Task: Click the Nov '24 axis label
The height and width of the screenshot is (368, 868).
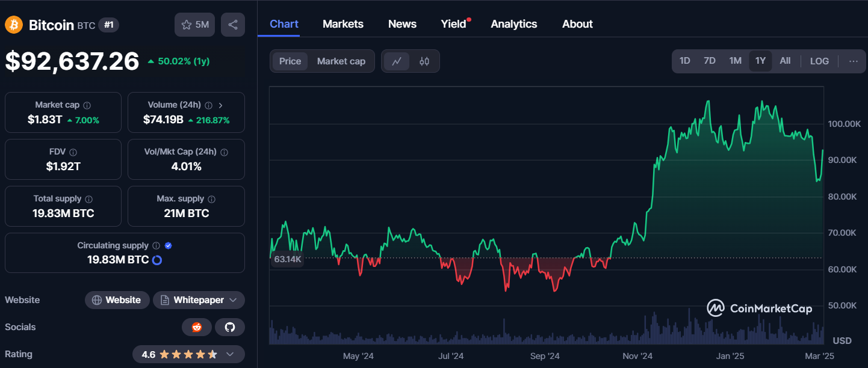Action: coord(638,356)
